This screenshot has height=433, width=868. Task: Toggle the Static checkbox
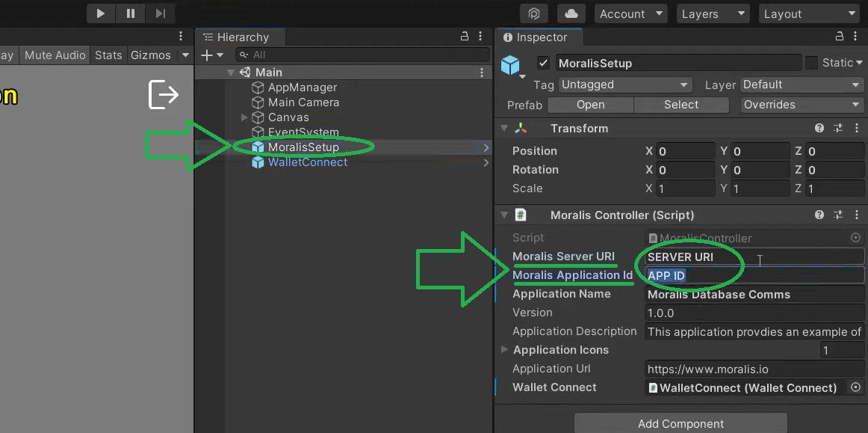(811, 63)
